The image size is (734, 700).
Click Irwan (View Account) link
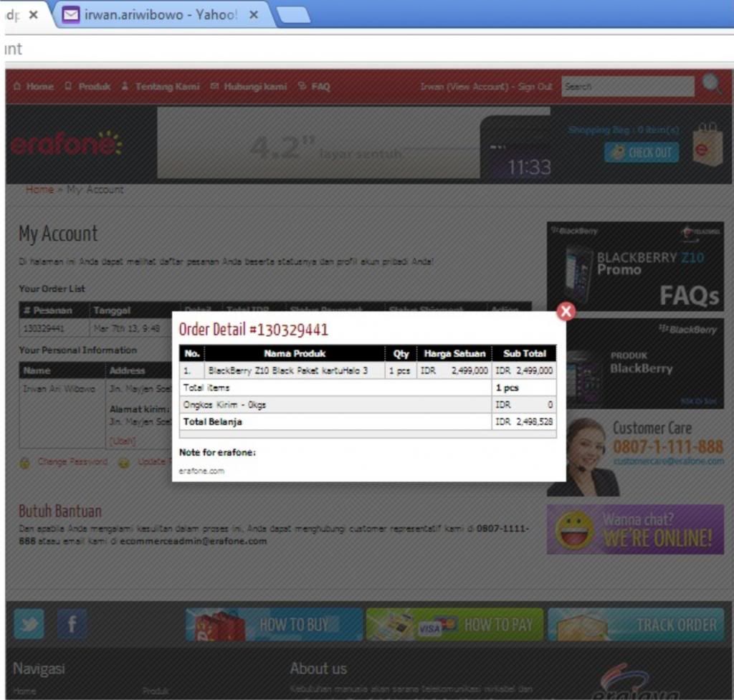464,87
